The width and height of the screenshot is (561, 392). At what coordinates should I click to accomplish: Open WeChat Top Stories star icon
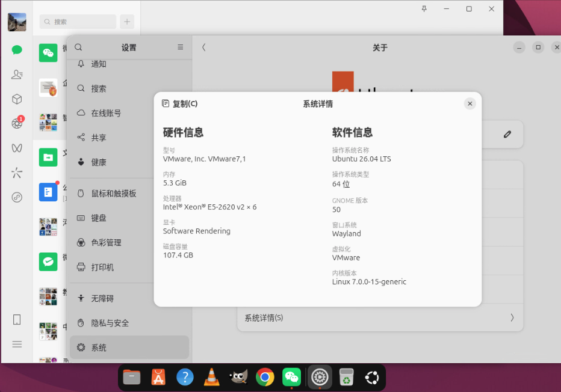pyautogui.click(x=17, y=173)
